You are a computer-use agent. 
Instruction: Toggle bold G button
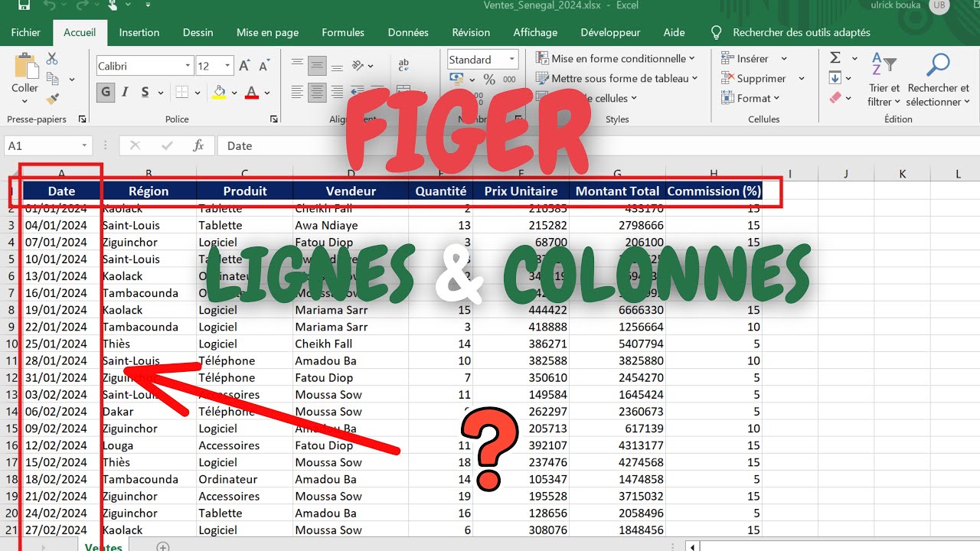pyautogui.click(x=106, y=93)
